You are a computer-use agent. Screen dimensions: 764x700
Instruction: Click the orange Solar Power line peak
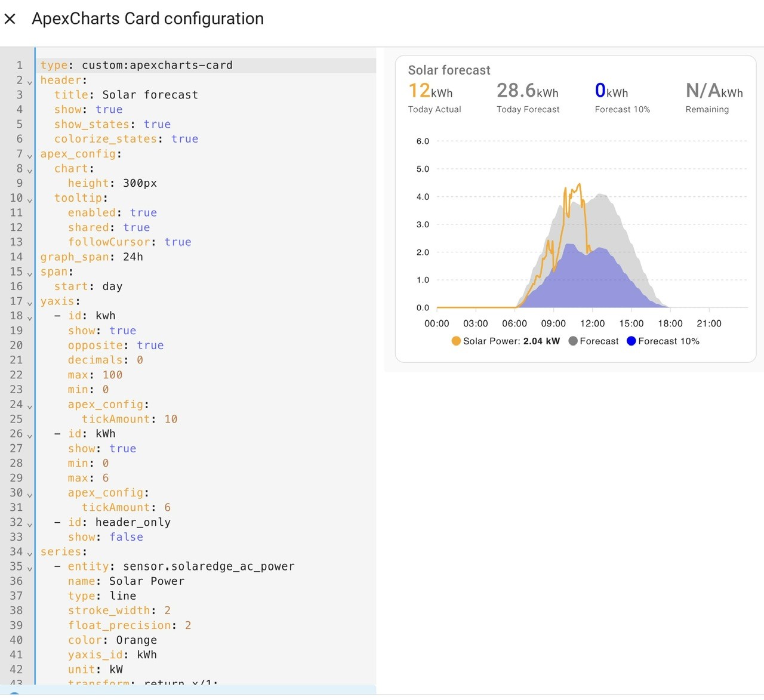pos(578,186)
